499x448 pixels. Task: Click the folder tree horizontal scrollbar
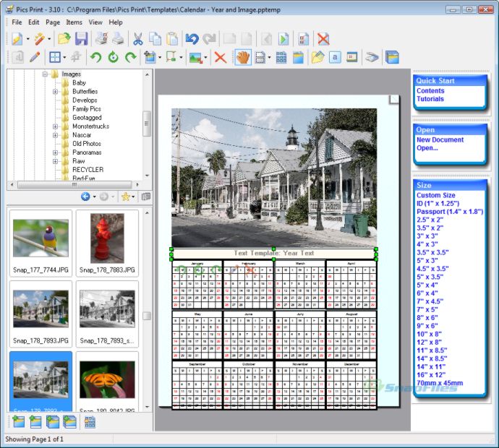tap(74, 184)
